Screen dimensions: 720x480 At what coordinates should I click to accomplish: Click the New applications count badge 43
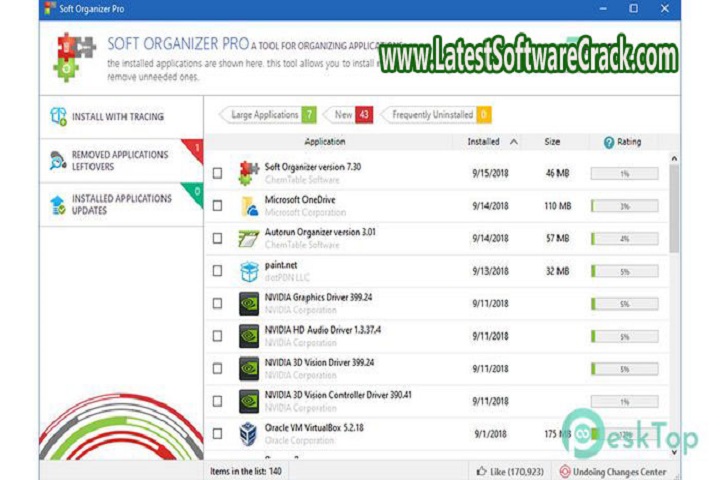pos(364,115)
